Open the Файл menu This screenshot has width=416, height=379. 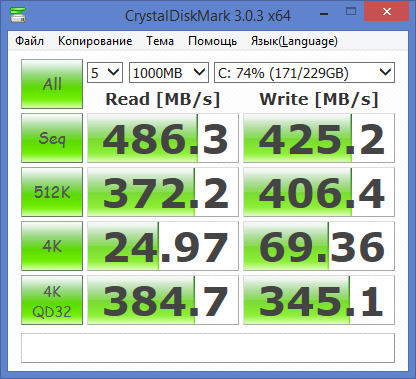coord(29,41)
